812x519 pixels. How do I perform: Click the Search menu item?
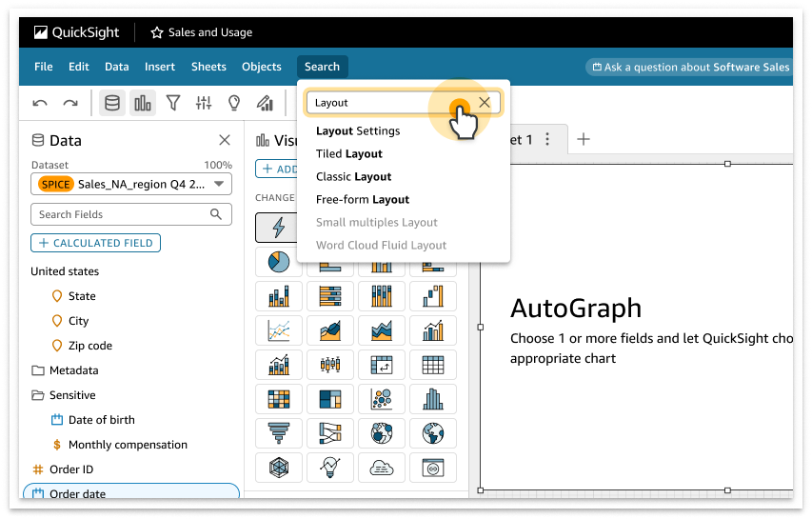coord(322,67)
